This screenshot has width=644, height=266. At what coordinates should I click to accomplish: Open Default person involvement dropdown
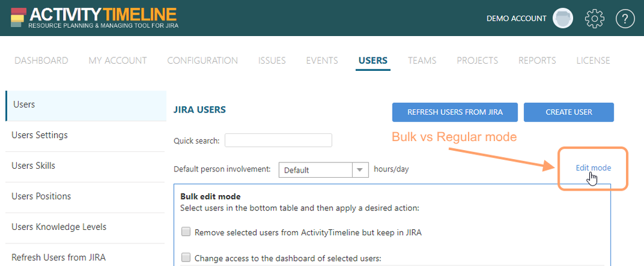click(323, 170)
